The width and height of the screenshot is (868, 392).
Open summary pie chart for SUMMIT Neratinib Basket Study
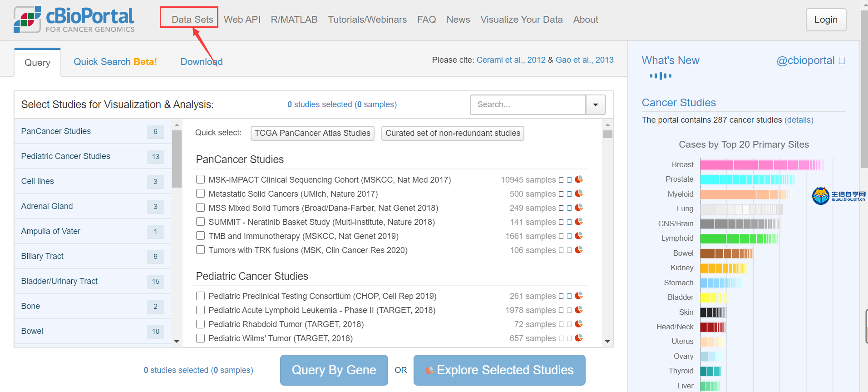point(579,222)
